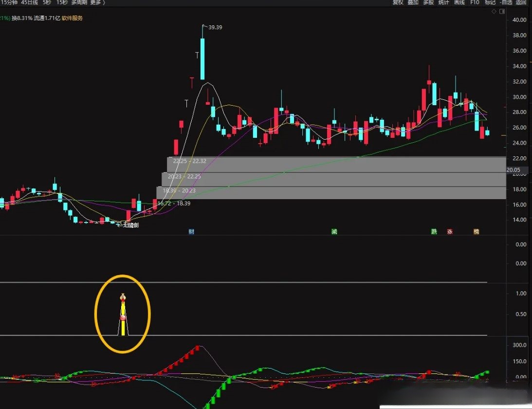Click the diamond icon above the price axis
This screenshot has height=409, width=532.
pos(494,11)
